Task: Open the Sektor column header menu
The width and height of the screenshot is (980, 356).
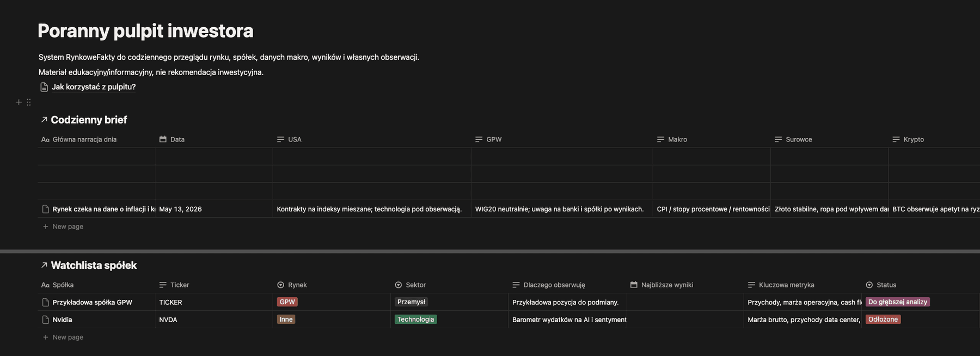Action: 449,285
